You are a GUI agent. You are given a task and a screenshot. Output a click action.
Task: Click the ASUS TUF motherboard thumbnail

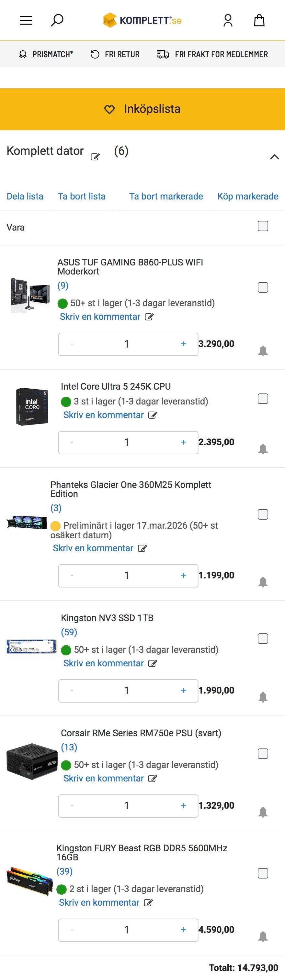coord(30,295)
